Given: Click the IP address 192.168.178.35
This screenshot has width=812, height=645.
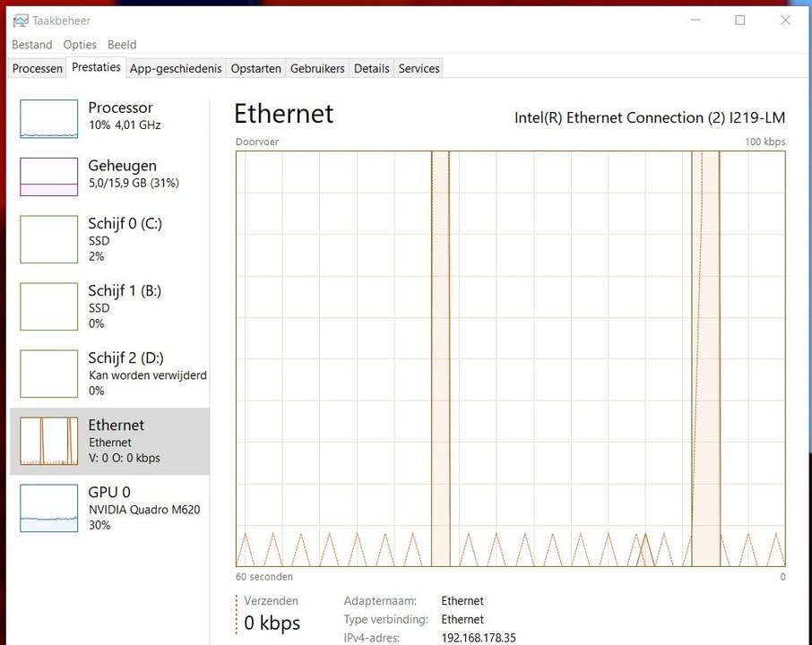Looking at the screenshot, I should click(479, 638).
